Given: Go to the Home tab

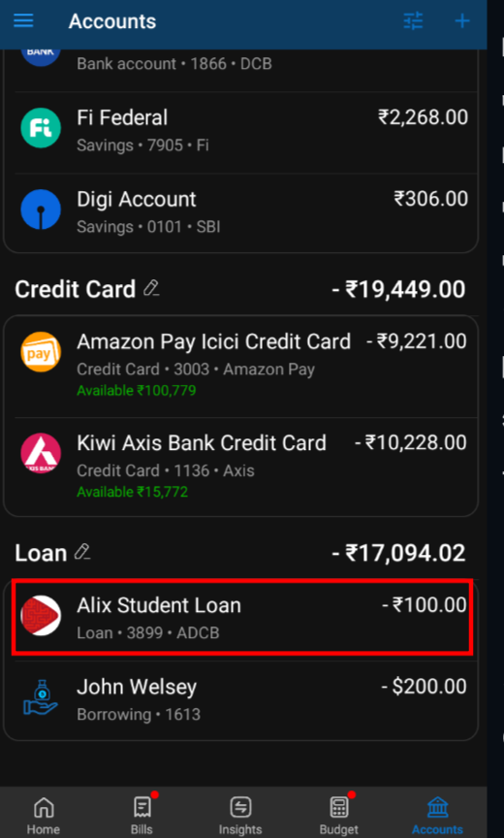Looking at the screenshot, I should click(x=44, y=816).
